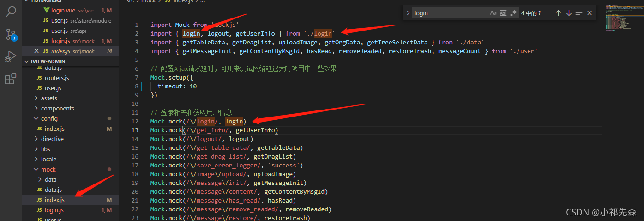Click messageCount in the line 4 import
Image resolution: width=644 pixels, height=221 pixels.
459,51
